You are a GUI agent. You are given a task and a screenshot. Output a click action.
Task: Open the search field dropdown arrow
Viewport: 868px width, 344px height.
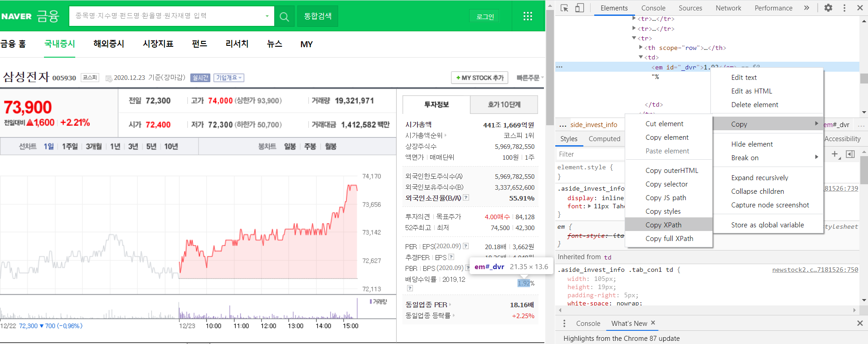(x=267, y=16)
